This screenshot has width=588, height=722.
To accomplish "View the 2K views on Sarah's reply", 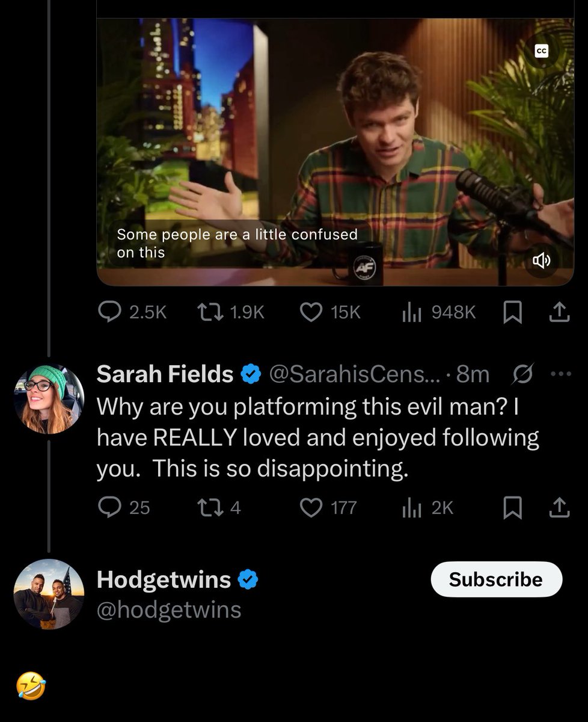I will [411, 508].
